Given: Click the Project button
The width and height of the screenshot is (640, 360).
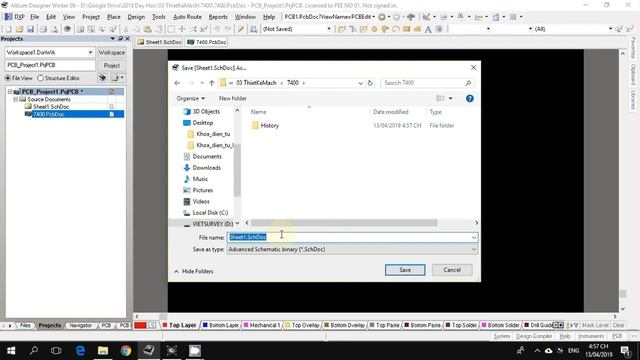Looking at the screenshot, I should [111, 65].
